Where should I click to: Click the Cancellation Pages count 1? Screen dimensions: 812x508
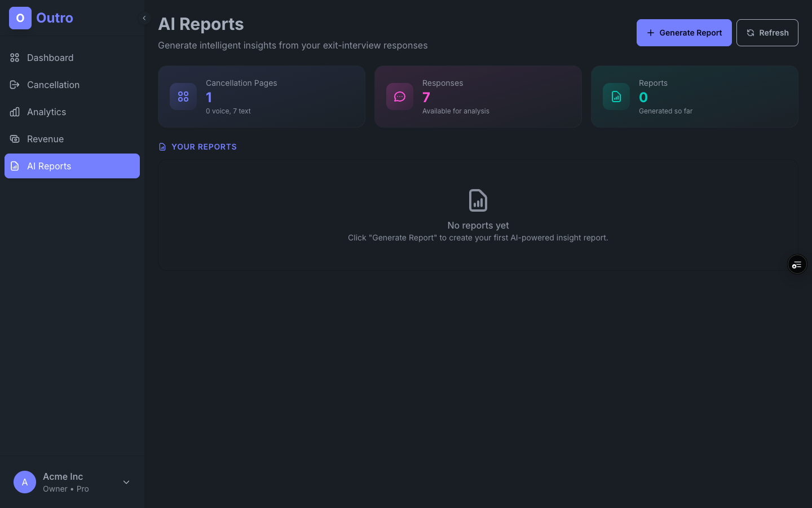209,97
